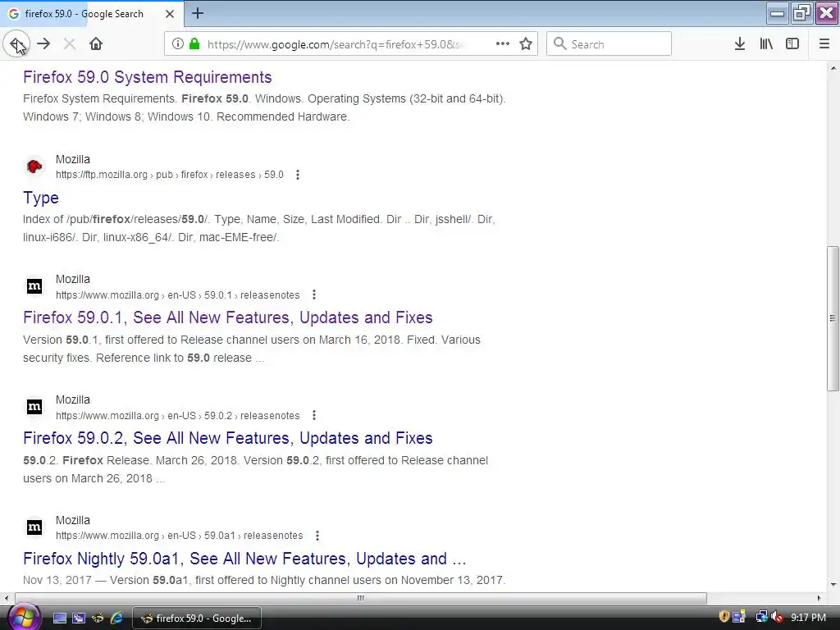The height and width of the screenshot is (630, 840).
Task: Open Firefox 59.0 System Requirements result
Action: click(148, 77)
